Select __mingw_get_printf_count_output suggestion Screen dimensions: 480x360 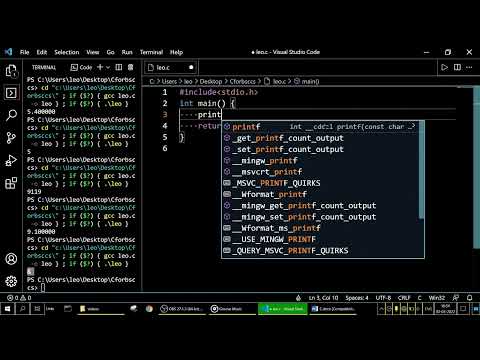pos(320,205)
